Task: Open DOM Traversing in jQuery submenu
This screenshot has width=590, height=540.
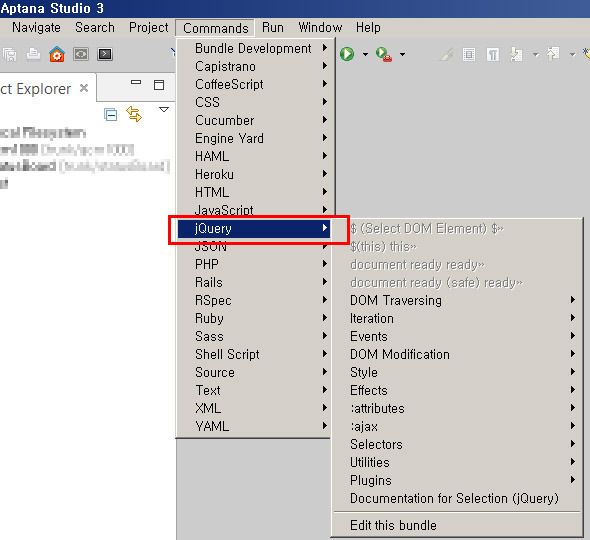Action: 457,300
